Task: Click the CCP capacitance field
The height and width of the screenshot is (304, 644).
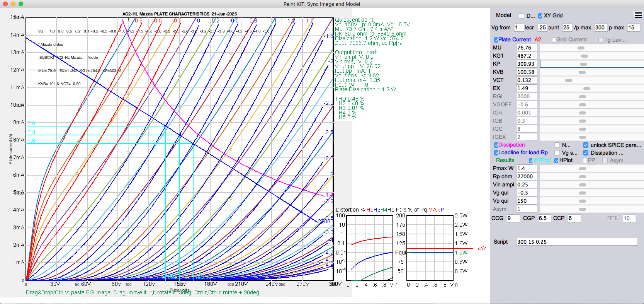Action: (x=574, y=219)
